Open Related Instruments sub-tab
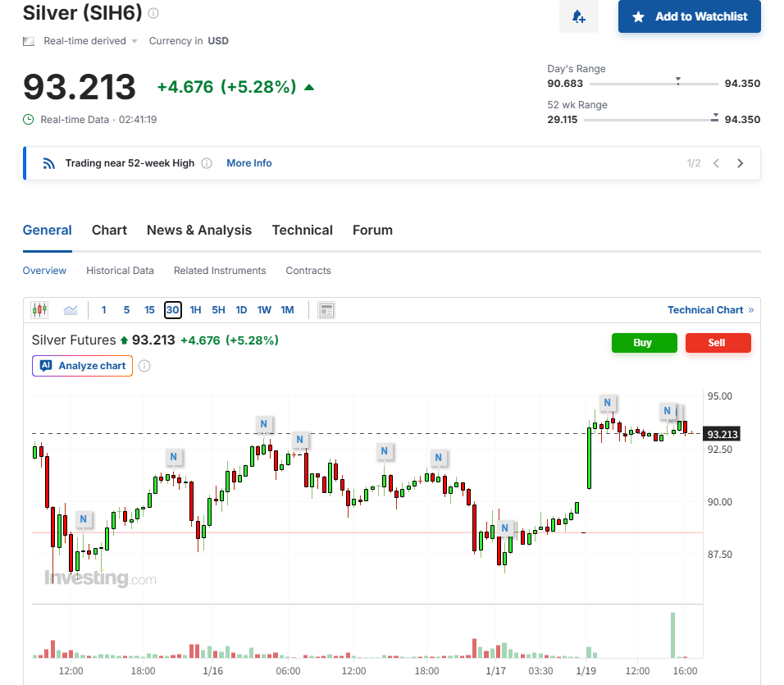 click(x=220, y=271)
